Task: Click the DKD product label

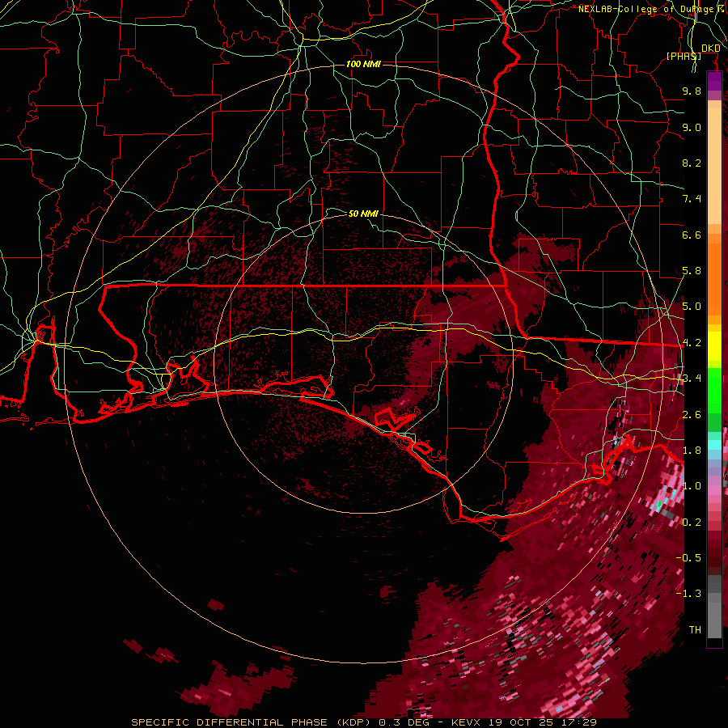Action: pos(710,49)
